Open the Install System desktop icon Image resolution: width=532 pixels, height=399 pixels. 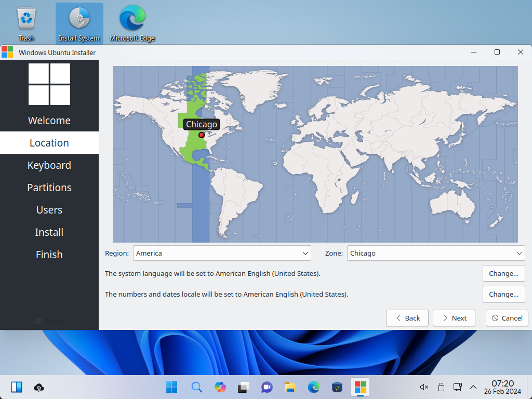pyautogui.click(x=79, y=23)
